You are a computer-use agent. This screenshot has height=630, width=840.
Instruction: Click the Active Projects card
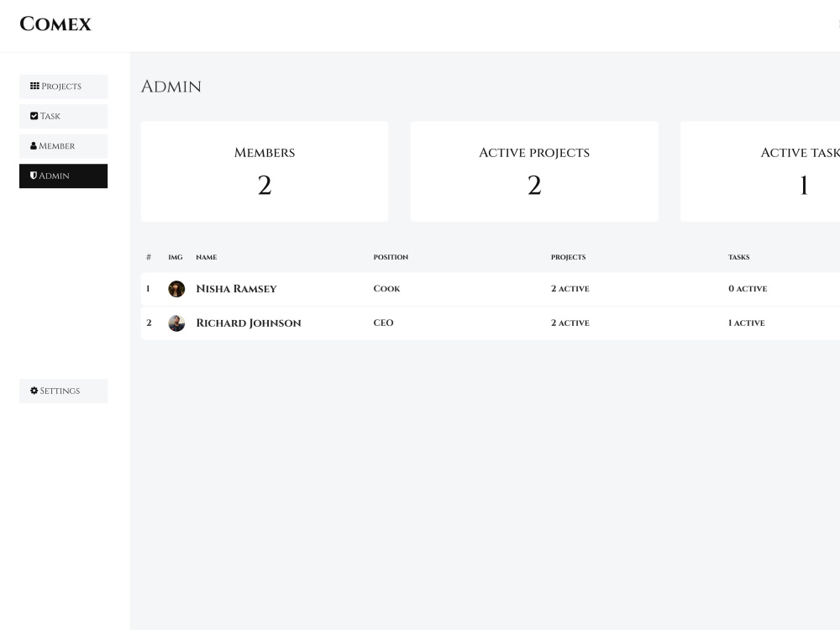(534, 171)
